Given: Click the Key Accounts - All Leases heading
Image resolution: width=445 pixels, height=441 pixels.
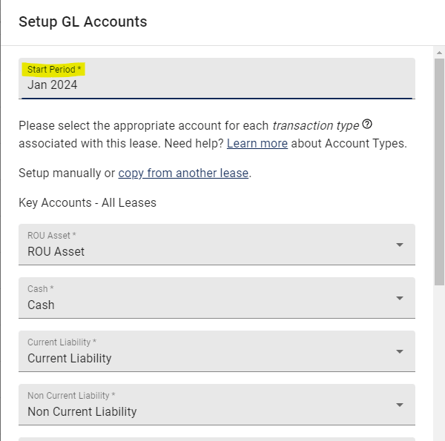Looking at the screenshot, I should 87,203.
